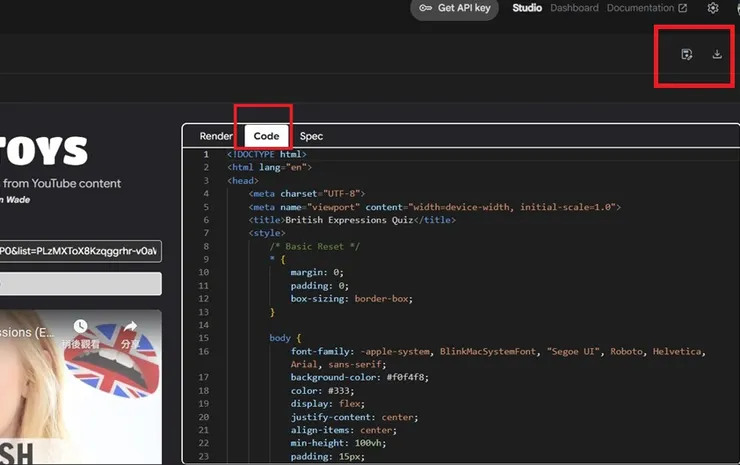Open the Studio section
Screen dimensions: 740x465
click(527, 8)
